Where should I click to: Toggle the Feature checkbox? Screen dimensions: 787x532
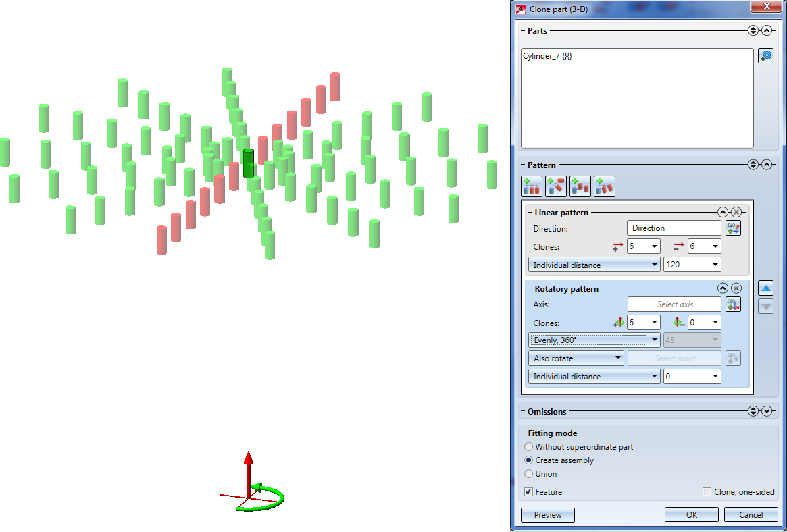tap(528, 492)
